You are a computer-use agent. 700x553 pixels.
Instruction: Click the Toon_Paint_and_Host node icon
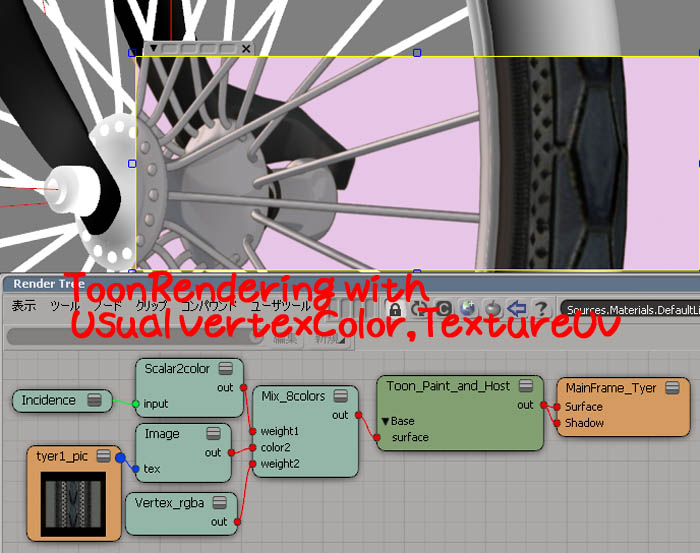pyautogui.click(x=526, y=386)
